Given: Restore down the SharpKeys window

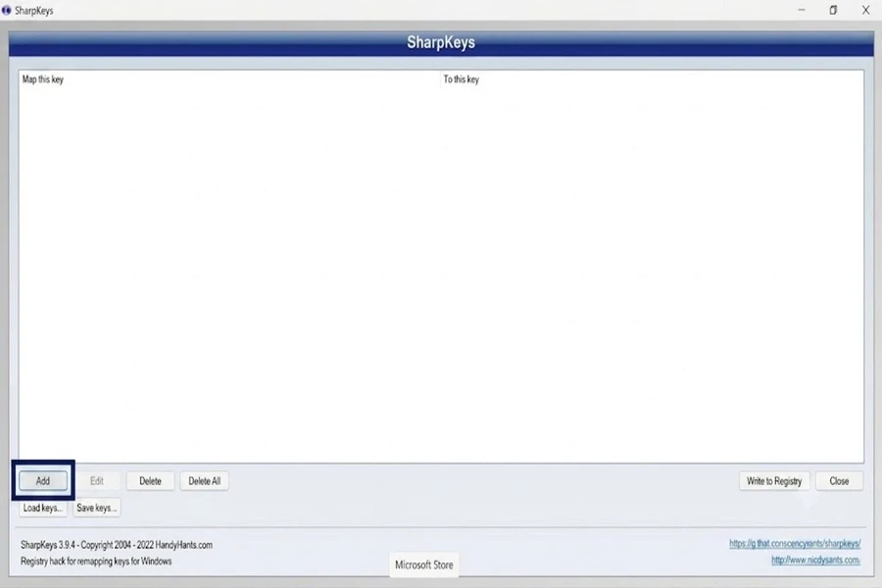Looking at the screenshot, I should pyautogui.click(x=833, y=10).
